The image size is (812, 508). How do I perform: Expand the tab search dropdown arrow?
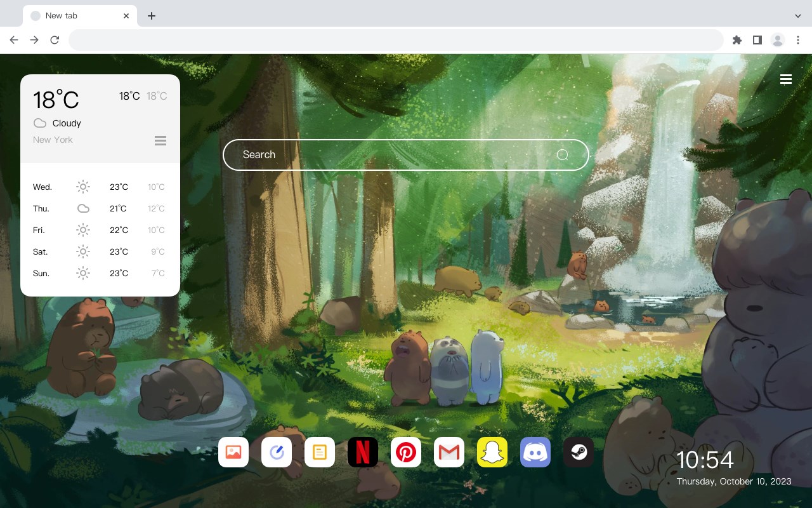tap(798, 16)
